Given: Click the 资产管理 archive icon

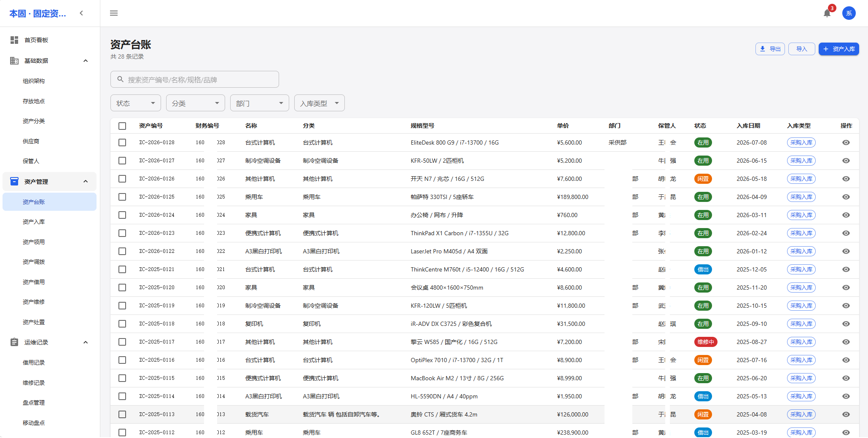Looking at the screenshot, I should pyautogui.click(x=14, y=181).
